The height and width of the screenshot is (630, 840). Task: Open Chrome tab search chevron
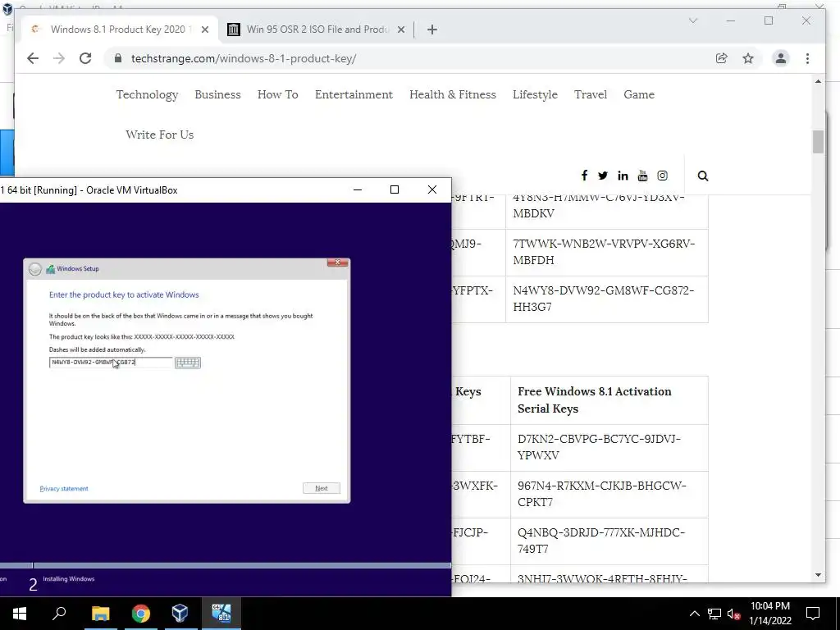(x=692, y=21)
